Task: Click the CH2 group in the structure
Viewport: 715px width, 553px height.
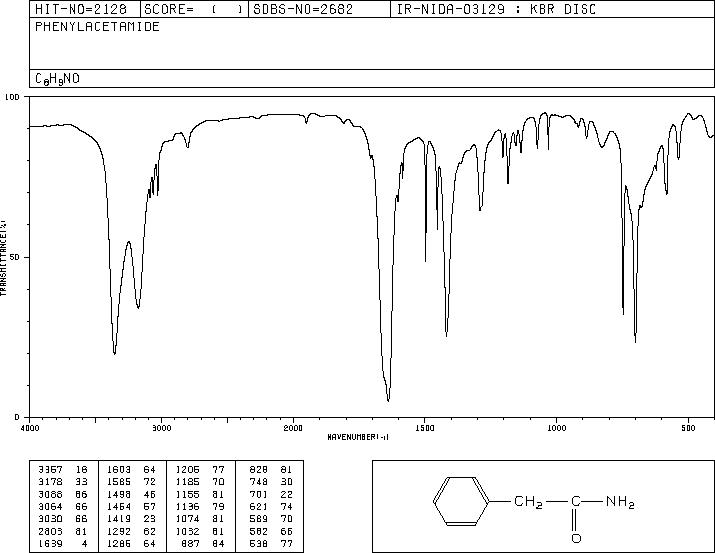Action: point(528,502)
